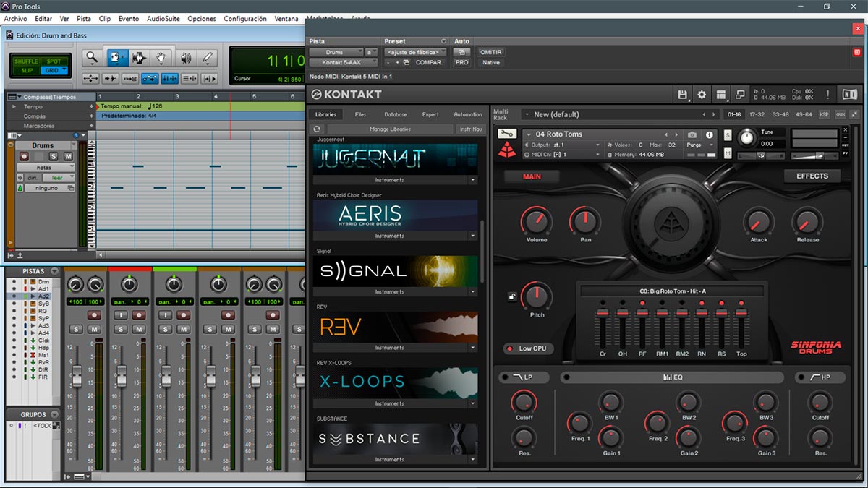Image resolution: width=868 pixels, height=488 pixels.
Task: Mute the Drums track in edit window
Action: (x=68, y=156)
